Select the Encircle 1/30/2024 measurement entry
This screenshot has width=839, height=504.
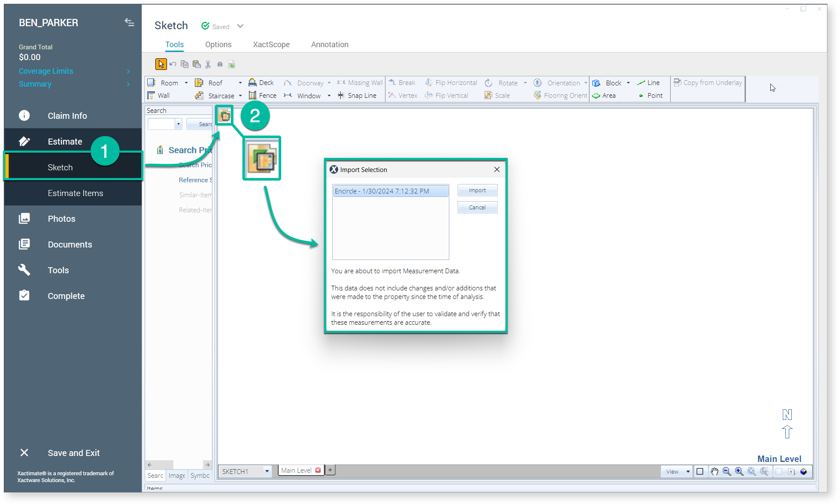point(390,190)
